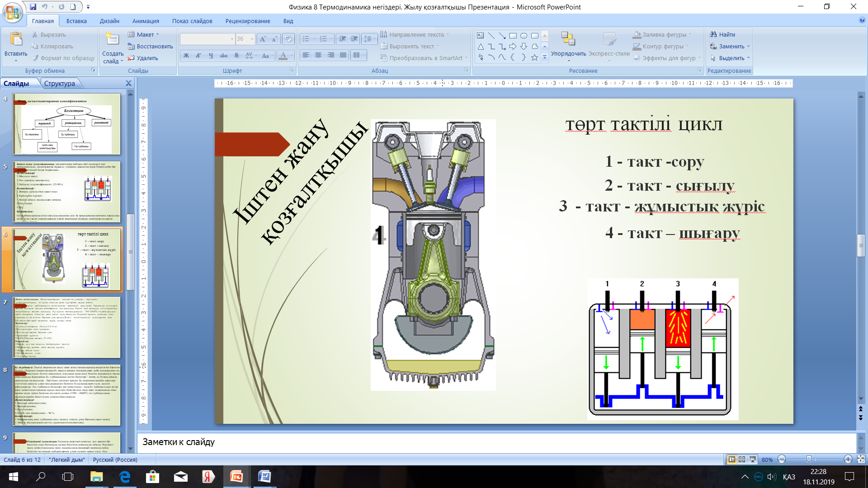Click the Arrange (Упорядочить) icon
This screenshot has width=868, height=488.
[x=568, y=40]
